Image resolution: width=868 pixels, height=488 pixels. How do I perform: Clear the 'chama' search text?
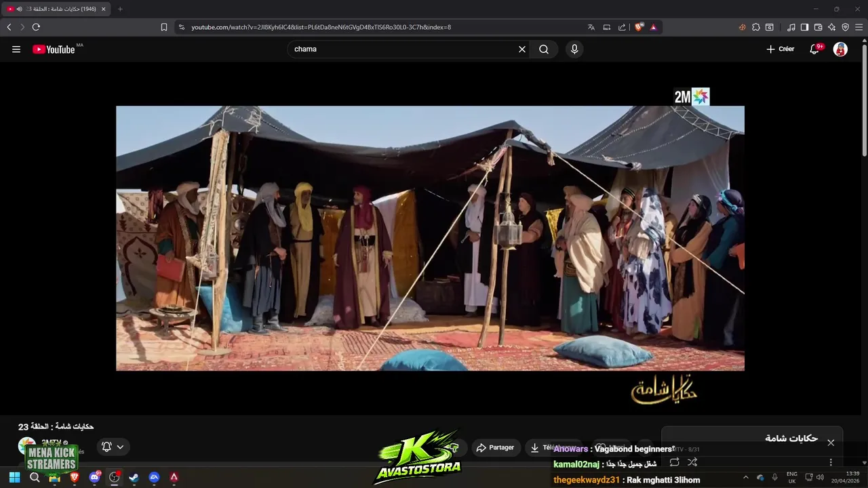522,49
